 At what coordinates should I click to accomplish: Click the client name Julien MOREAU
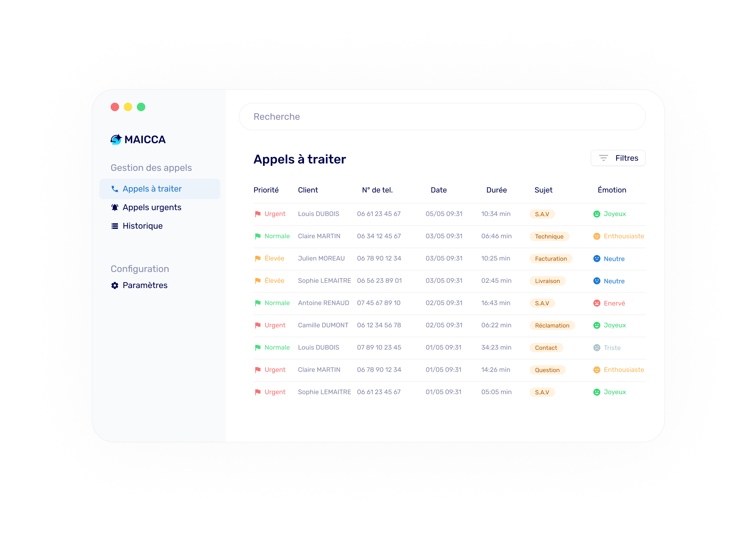point(321,258)
